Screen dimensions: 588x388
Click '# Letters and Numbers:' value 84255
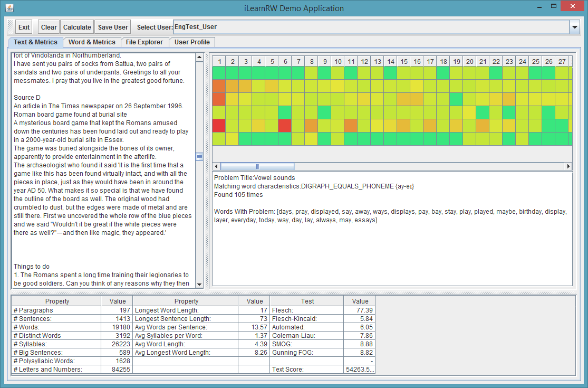117,369
